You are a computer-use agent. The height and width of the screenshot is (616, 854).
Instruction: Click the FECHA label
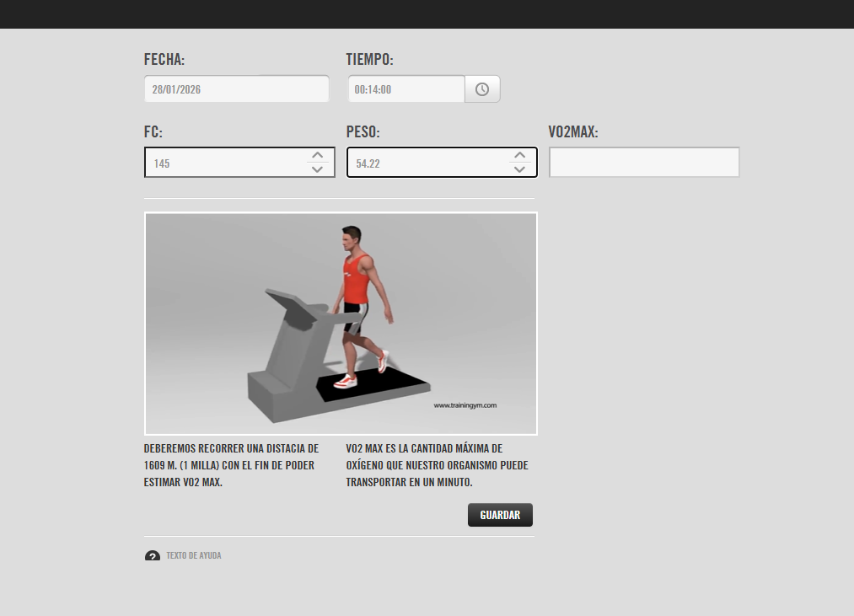164,60
